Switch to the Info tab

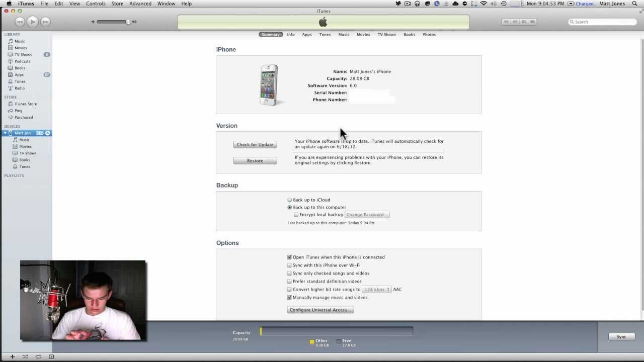(x=291, y=35)
